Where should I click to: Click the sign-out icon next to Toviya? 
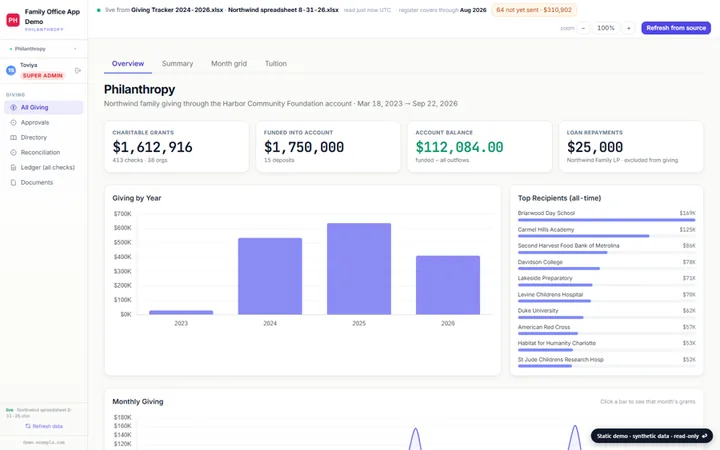pyautogui.click(x=78, y=70)
